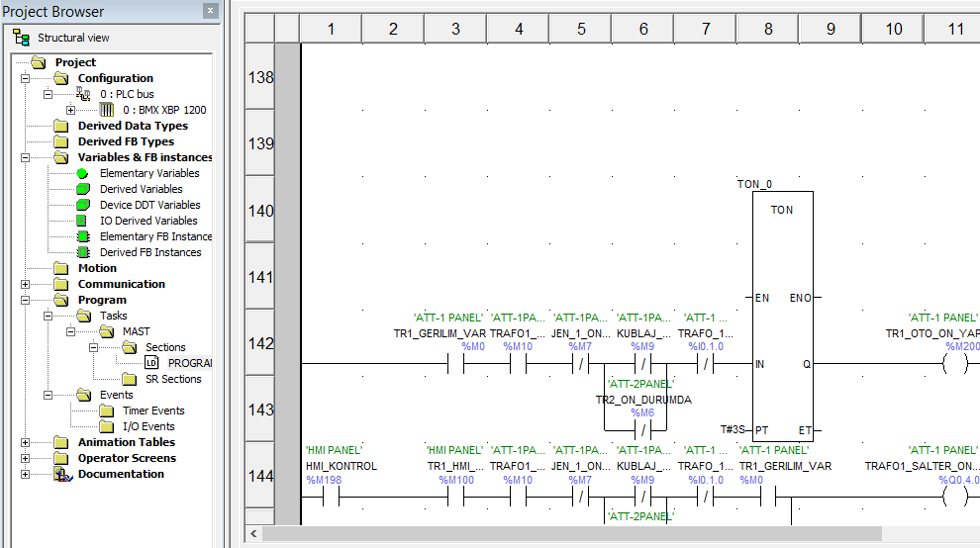Expand the Communication node
980x548 pixels.
point(25,284)
